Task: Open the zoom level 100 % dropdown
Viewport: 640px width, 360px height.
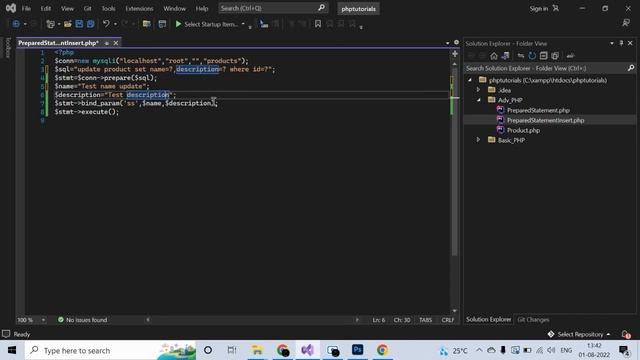Action: click(x=43, y=320)
